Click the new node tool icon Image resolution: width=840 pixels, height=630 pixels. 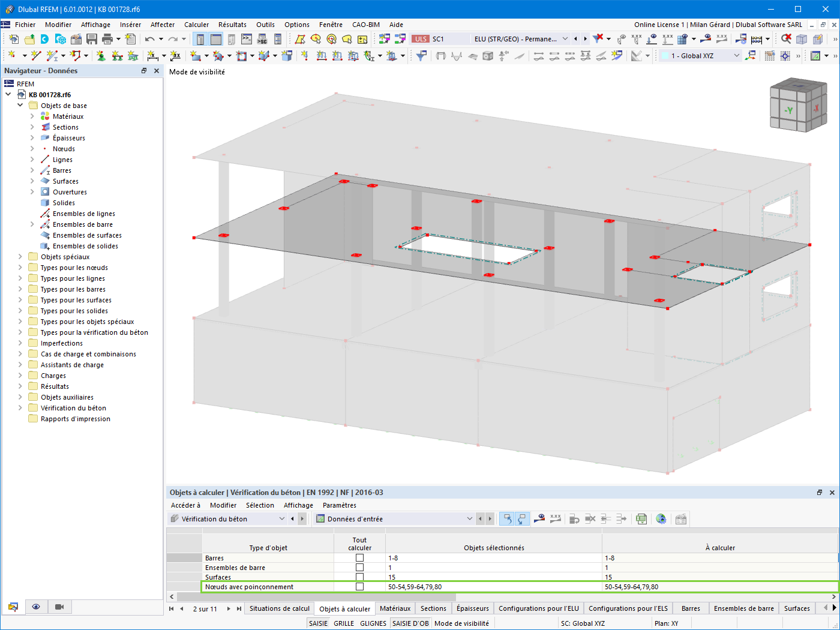(11, 56)
